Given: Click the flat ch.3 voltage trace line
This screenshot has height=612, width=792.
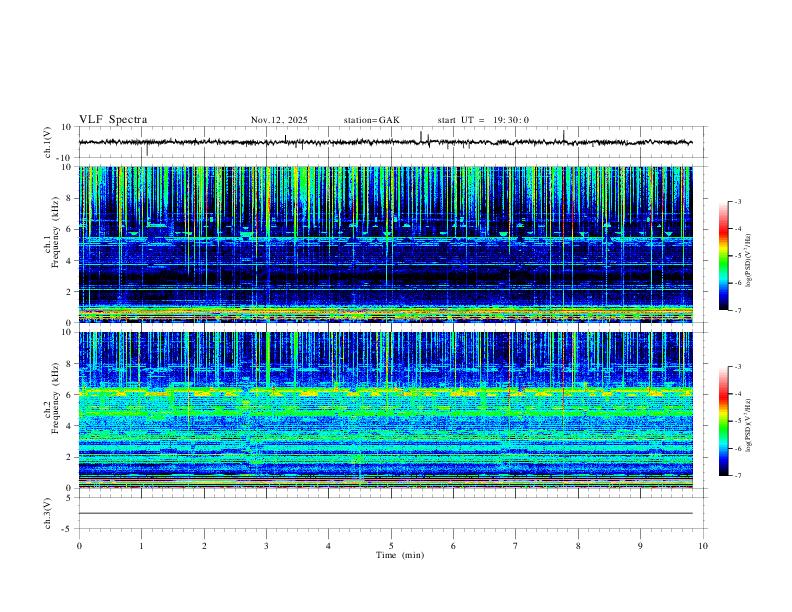Looking at the screenshot, I should pyautogui.click(x=385, y=513).
